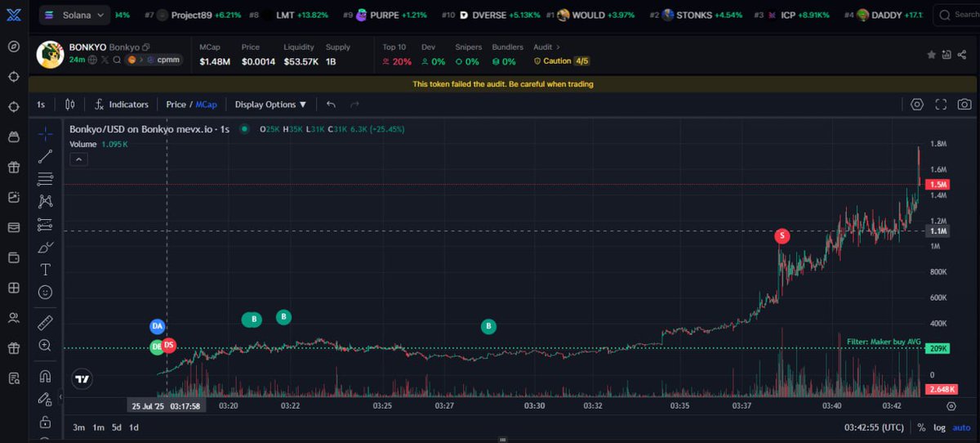Click the 03:42:55 (UTC) time zone label
The width and height of the screenshot is (980, 443).
pyautogui.click(x=875, y=427)
